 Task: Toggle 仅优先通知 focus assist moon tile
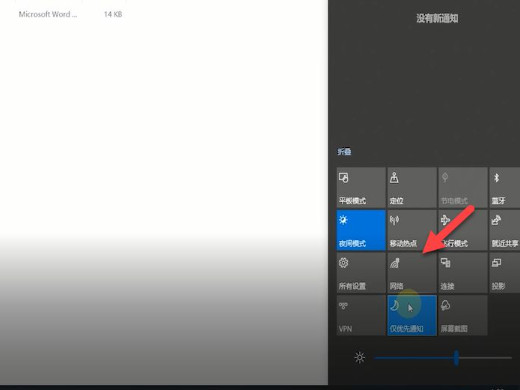coord(412,315)
